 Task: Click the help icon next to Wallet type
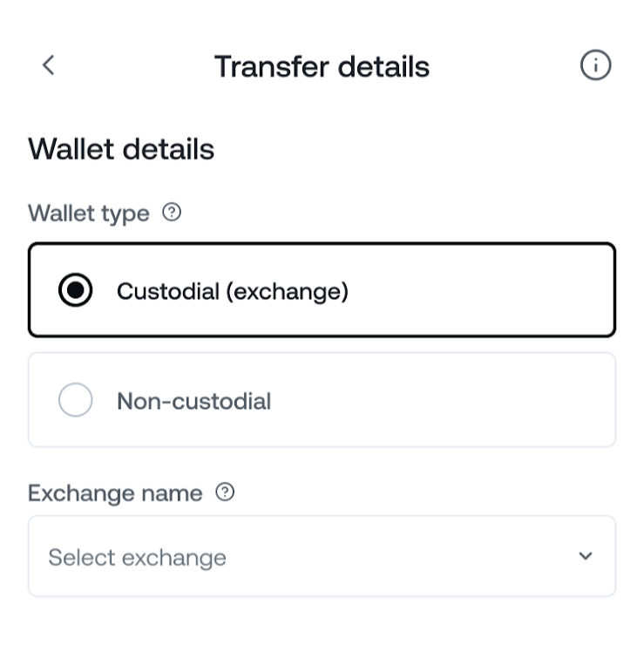(173, 212)
